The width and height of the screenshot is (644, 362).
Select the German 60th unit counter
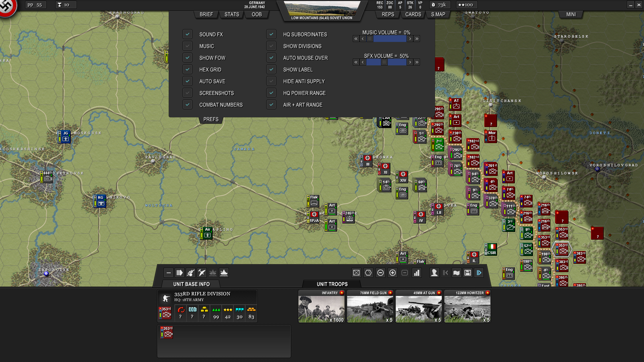coord(420,185)
